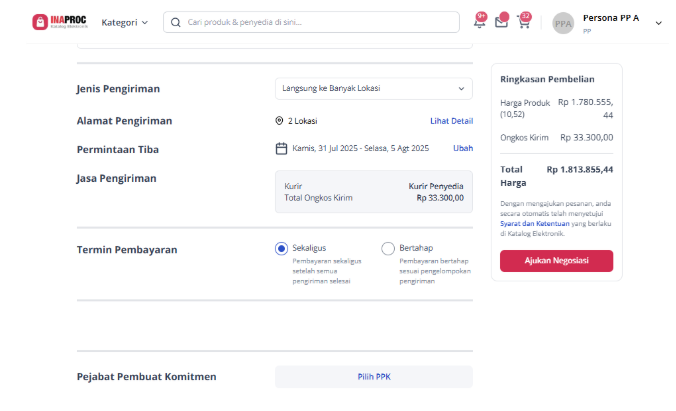Click the Pilih PPK button
This screenshot has width=676, height=411.
click(x=374, y=377)
